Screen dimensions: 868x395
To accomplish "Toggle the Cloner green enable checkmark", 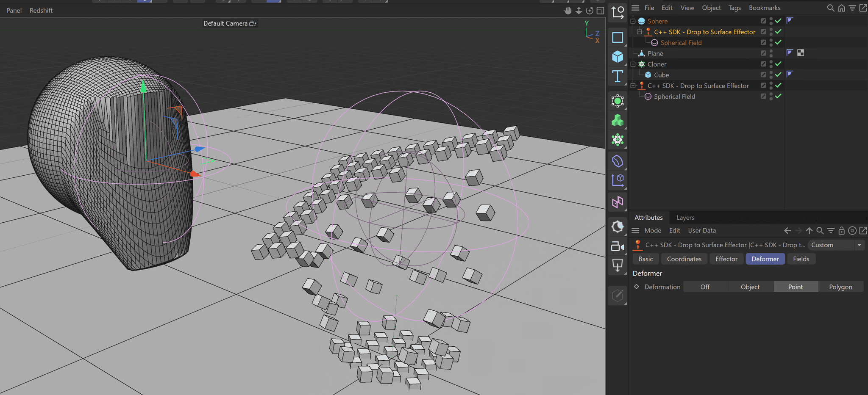I will [x=778, y=64].
